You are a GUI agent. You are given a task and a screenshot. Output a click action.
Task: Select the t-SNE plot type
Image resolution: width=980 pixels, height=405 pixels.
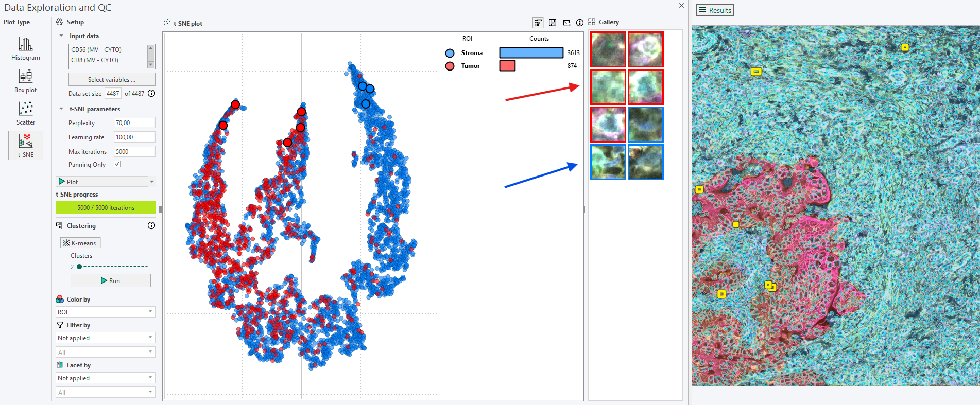[x=25, y=145]
